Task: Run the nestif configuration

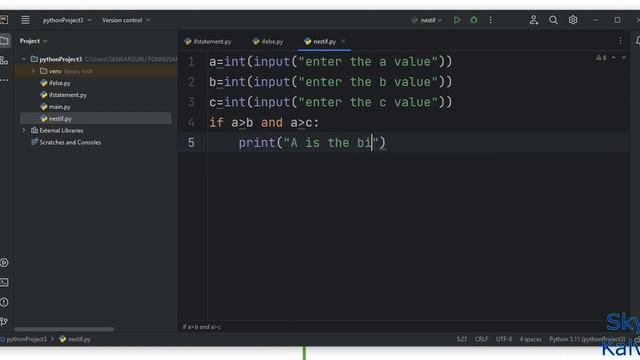Action: 457,20
